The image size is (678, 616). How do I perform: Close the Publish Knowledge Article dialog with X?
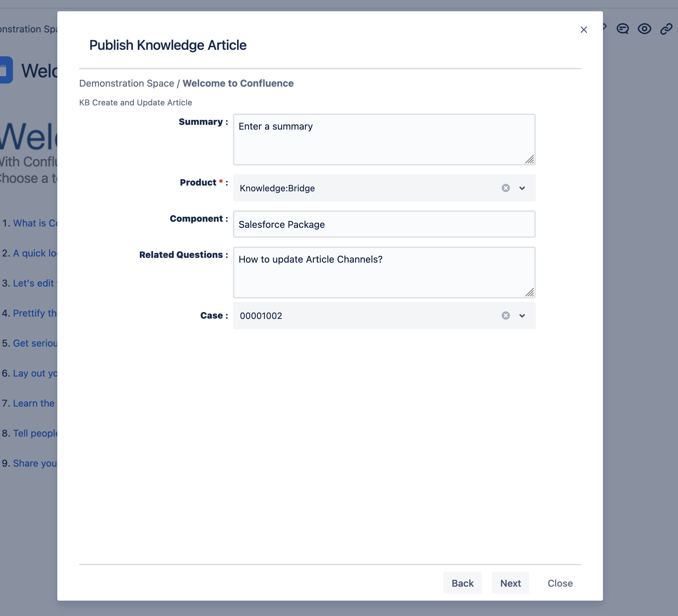(584, 30)
